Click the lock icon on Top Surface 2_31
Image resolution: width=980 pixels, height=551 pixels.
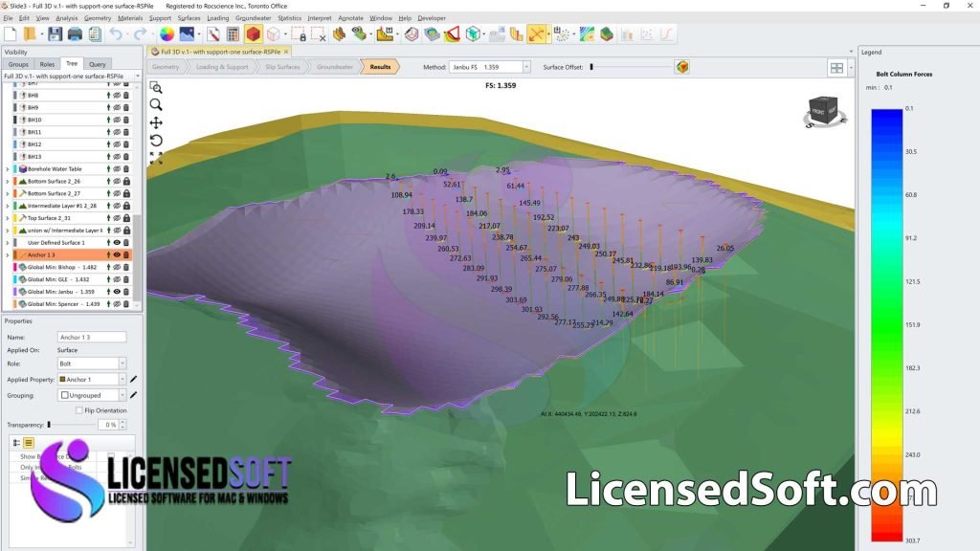(126, 218)
